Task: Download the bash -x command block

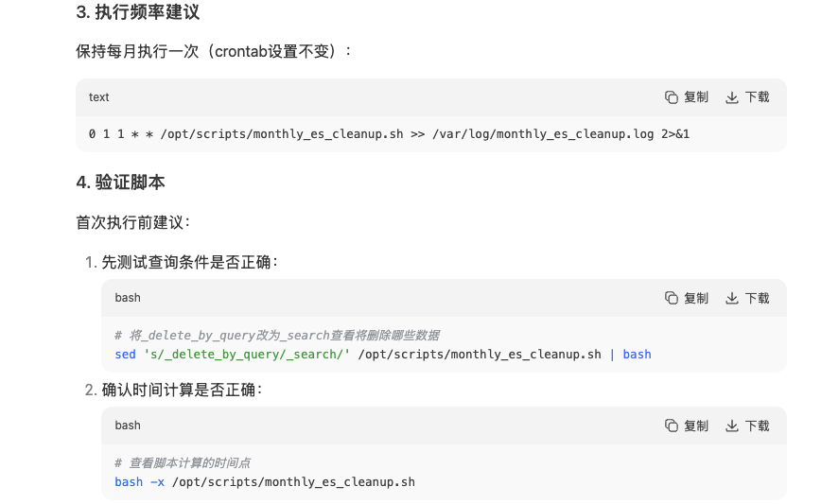Action: [747, 426]
